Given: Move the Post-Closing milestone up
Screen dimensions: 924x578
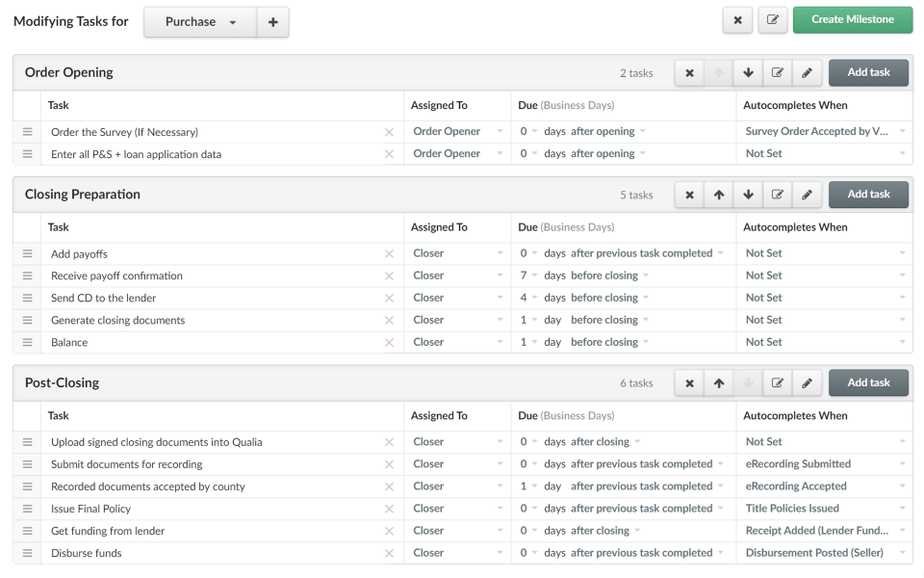Looking at the screenshot, I should pos(718,382).
